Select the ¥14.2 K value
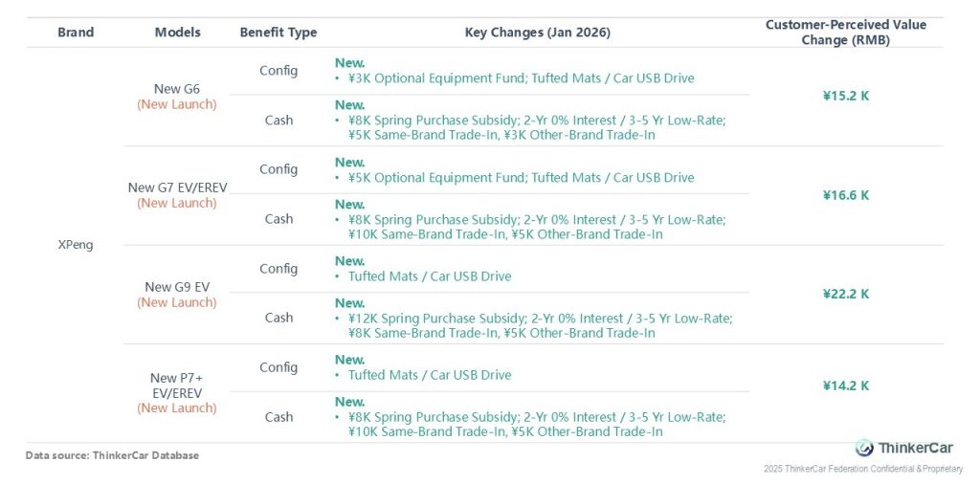 pyautogui.click(x=845, y=386)
